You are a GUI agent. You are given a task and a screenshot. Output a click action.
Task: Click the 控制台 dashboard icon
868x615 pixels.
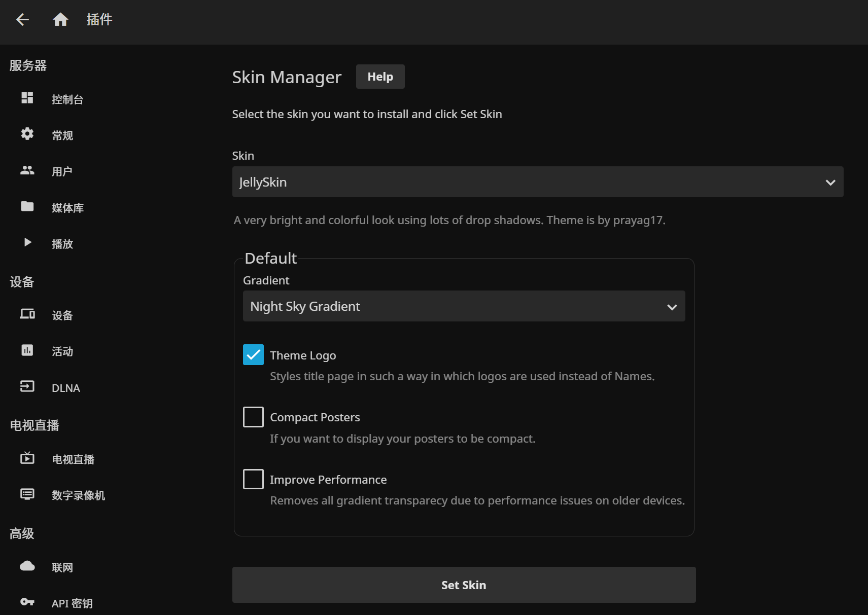tap(27, 98)
